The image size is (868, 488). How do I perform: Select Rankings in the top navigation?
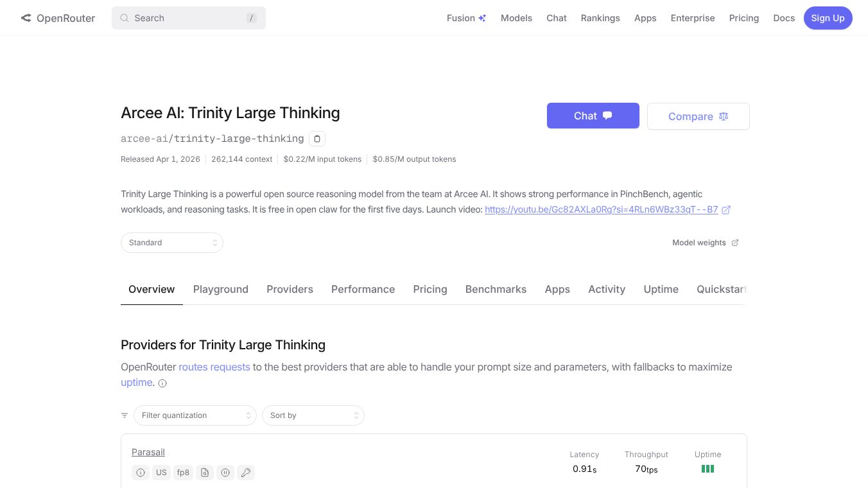pyautogui.click(x=600, y=18)
